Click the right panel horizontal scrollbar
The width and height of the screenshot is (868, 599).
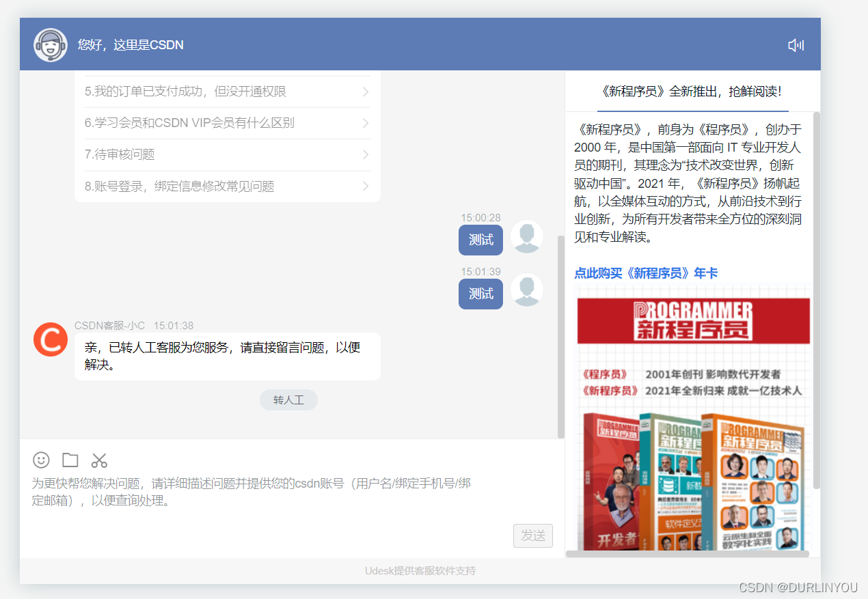pyautogui.click(x=688, y=554)
